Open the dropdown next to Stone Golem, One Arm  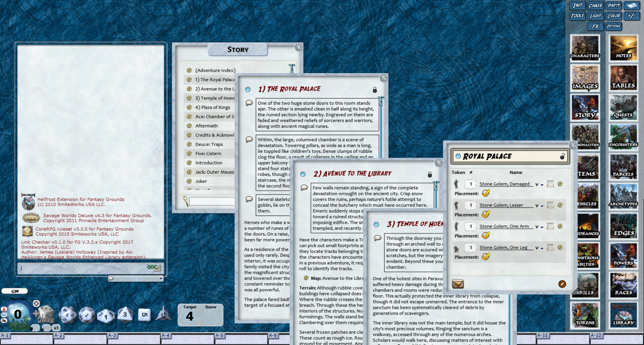pos(542,227)
